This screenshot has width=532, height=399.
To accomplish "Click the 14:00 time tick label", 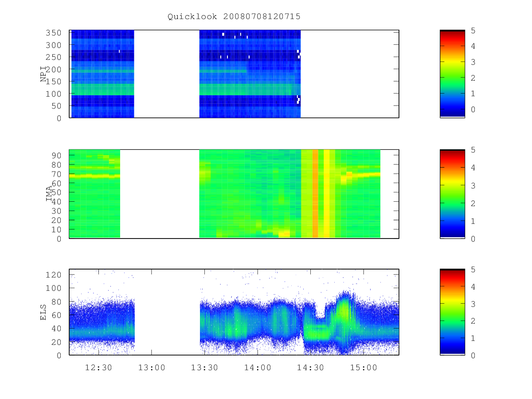I will tap(258, 368).
